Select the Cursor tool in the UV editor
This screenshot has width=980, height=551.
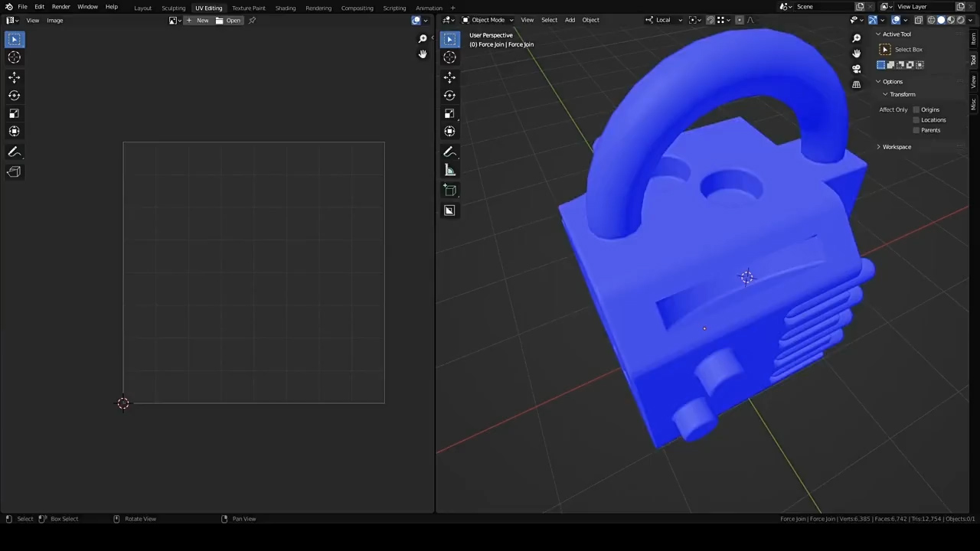[x=14, y=57]
